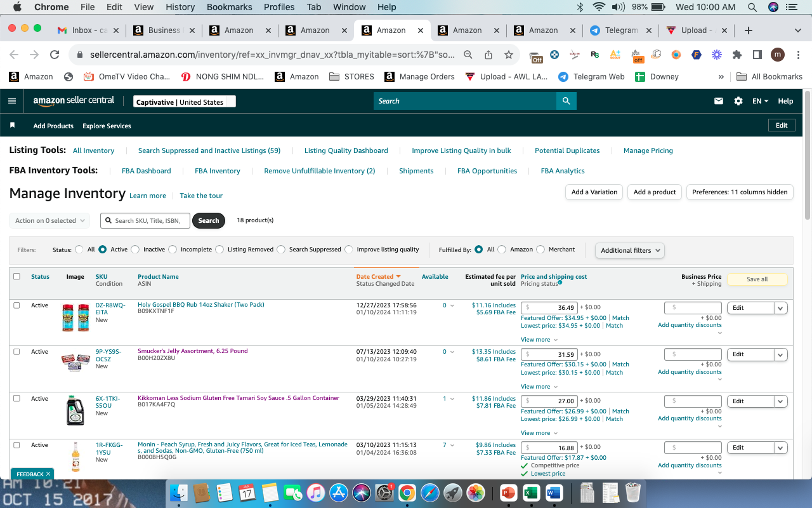
Task: Filter Fulfilled By Amazon
Action: tap(502, 250)
